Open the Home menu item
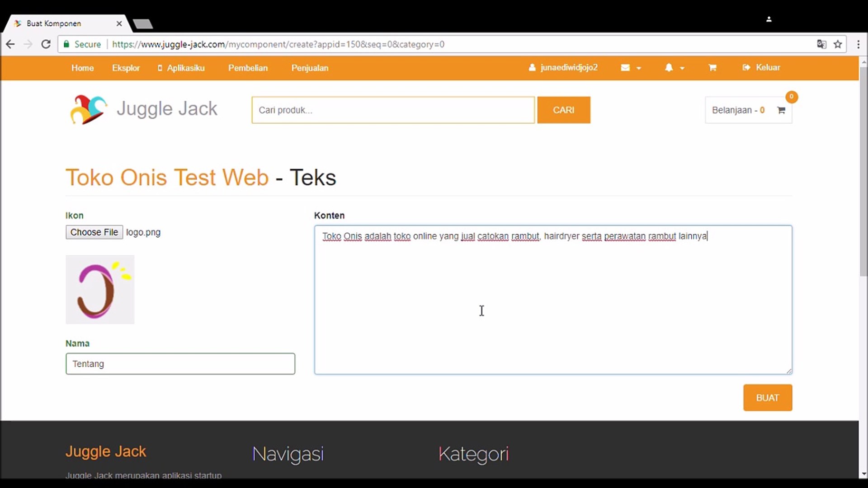The image size is (868, 488). tap(82, 68)
